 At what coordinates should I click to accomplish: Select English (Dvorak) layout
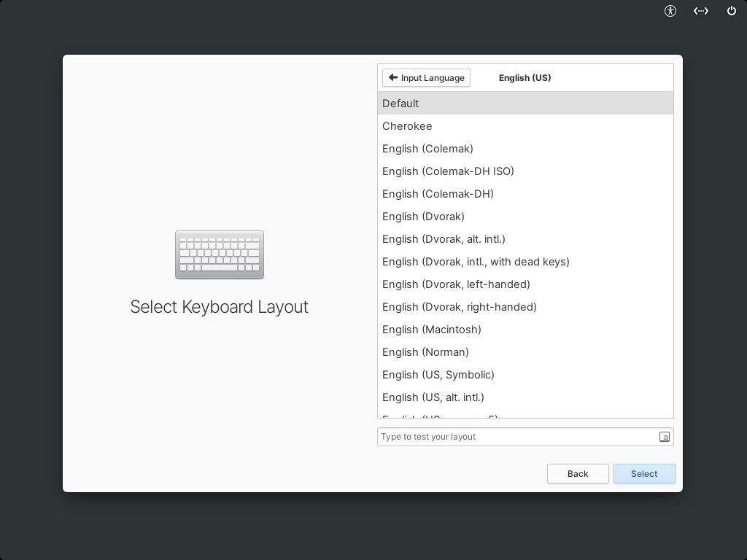tap(525, 216)
